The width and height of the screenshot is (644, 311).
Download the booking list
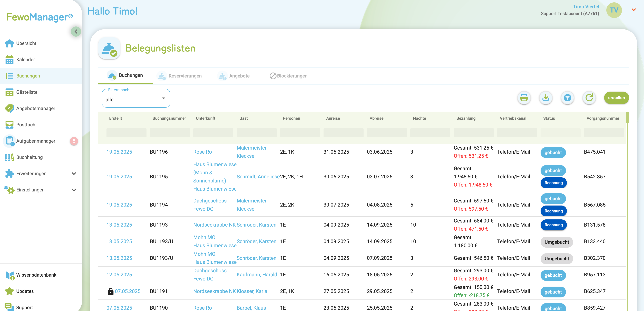point(546,98)
